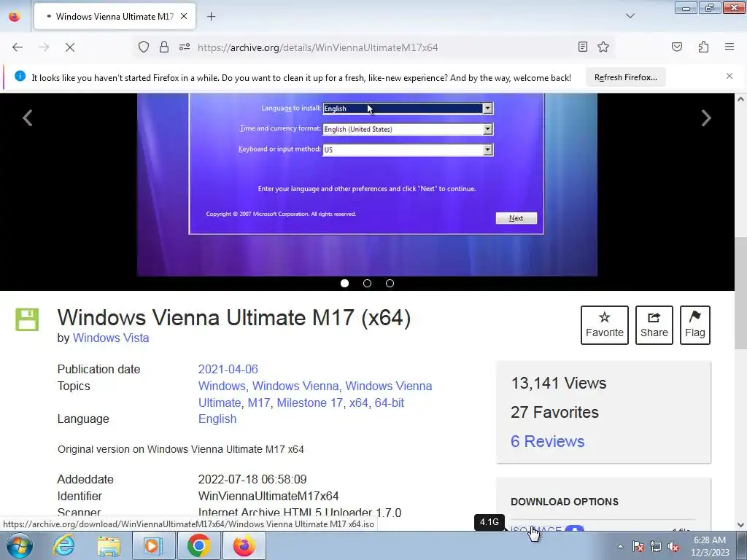Click the 13,141 Views text
Screen dimensions: 747x560
558,384
